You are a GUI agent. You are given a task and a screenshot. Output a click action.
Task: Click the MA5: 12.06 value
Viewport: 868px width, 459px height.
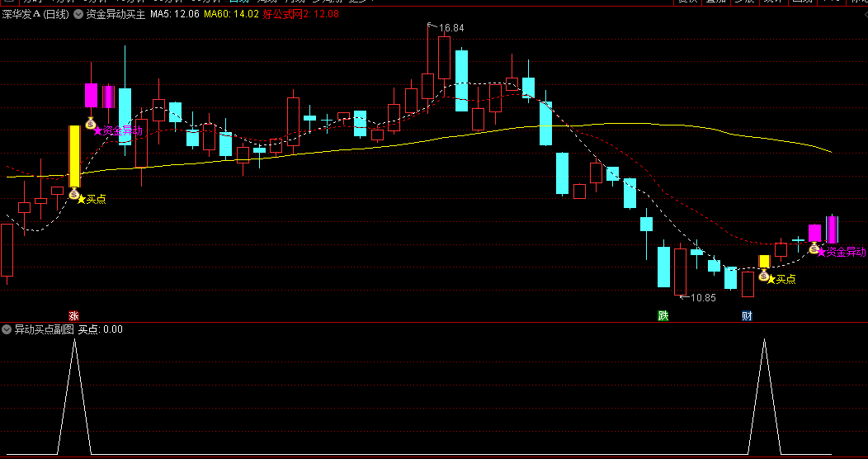[x=175, y=14]
